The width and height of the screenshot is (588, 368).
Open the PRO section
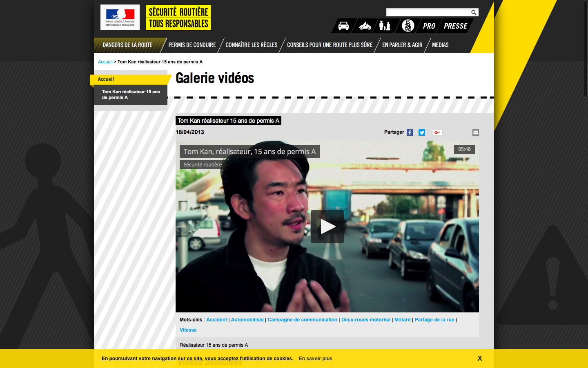coord(429,26)
